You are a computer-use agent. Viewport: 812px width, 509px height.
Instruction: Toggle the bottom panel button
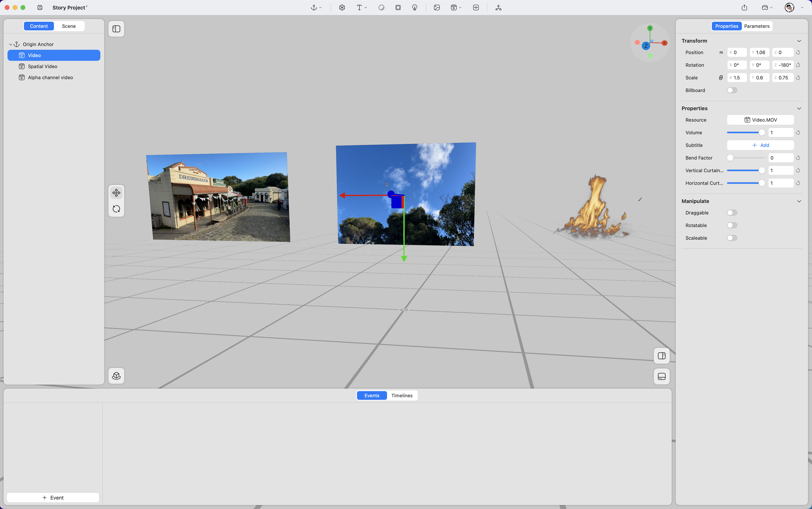tap(661, 376)
